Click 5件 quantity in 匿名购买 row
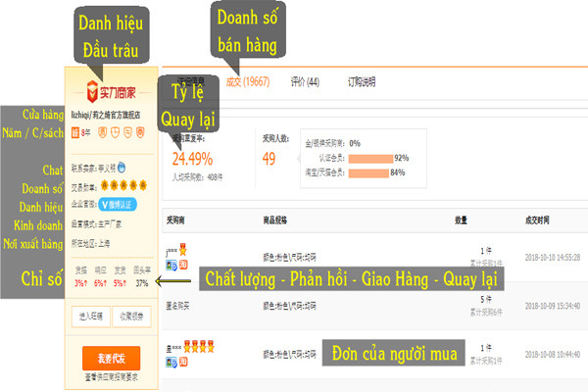Viewport: 588px width, 392px height. 486,299
